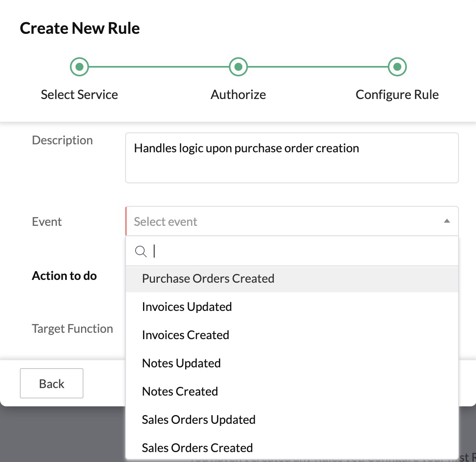This screenshot has width=476, height=462.
Task: Expand the Event selection list
Action: click(292, 221)
